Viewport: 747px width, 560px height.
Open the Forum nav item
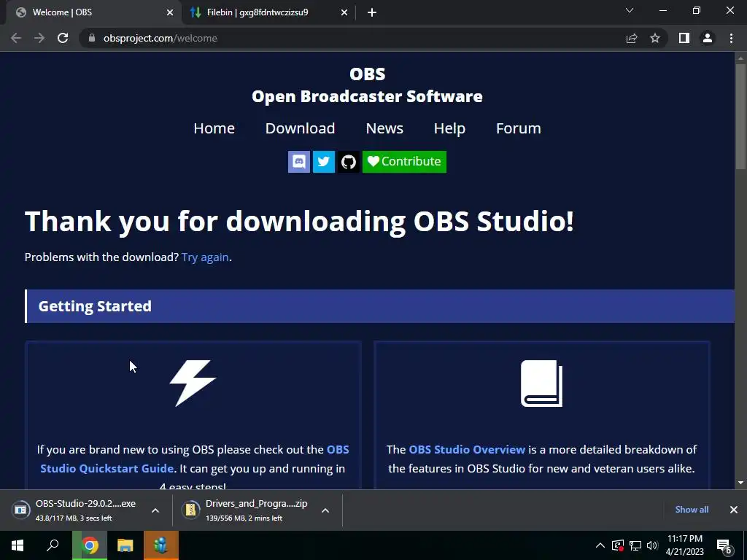519,128
